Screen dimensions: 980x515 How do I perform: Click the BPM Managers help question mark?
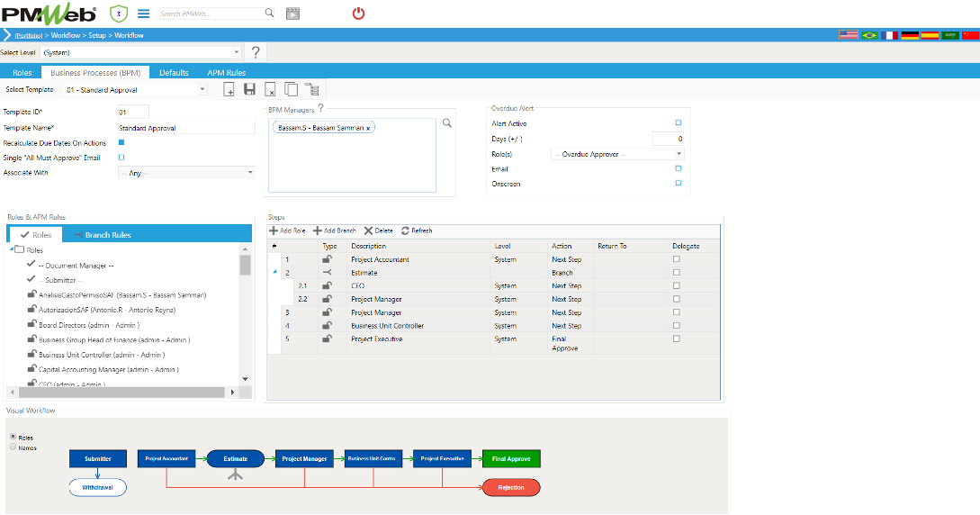320,108
